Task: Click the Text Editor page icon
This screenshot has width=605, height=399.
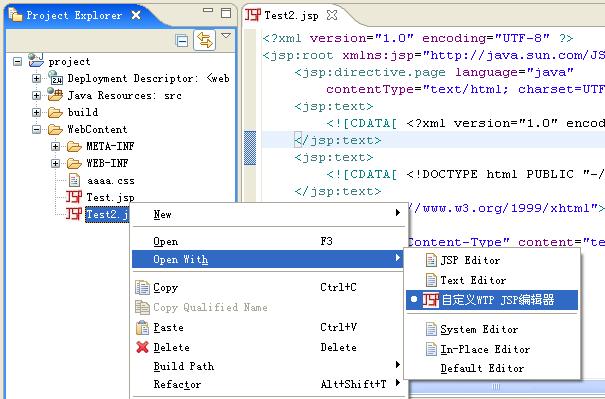Action: tap(431, 280)
